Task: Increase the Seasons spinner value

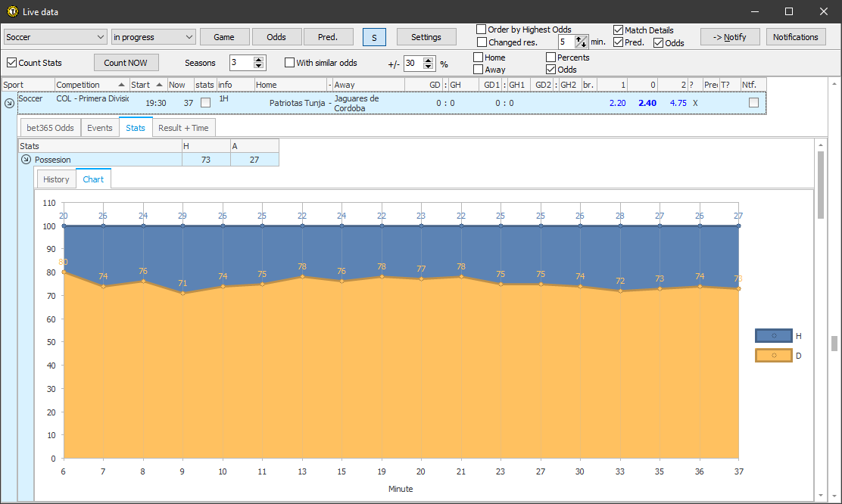Action: tap(259, 60)
